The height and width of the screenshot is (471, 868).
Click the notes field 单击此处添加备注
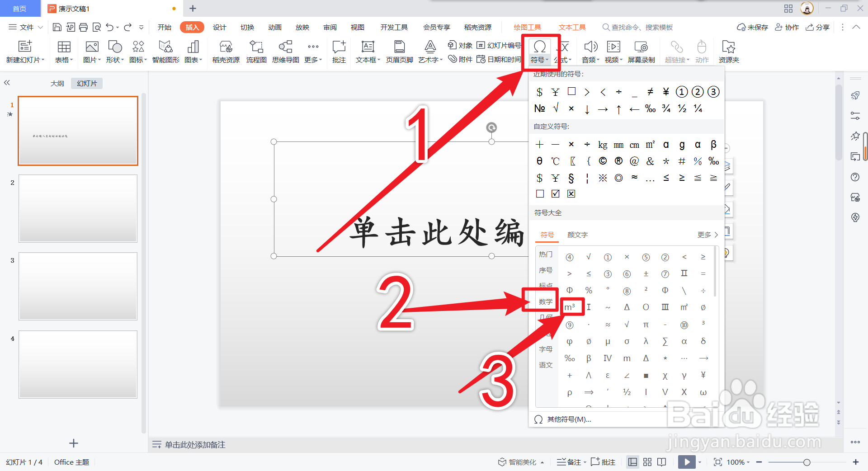coord(195,445)
